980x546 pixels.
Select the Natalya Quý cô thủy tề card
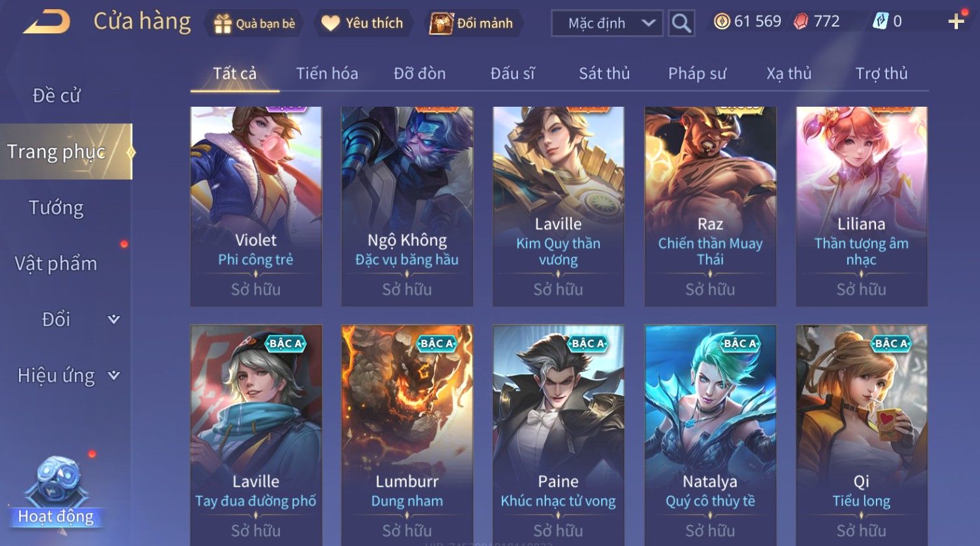tap(710, 435)
